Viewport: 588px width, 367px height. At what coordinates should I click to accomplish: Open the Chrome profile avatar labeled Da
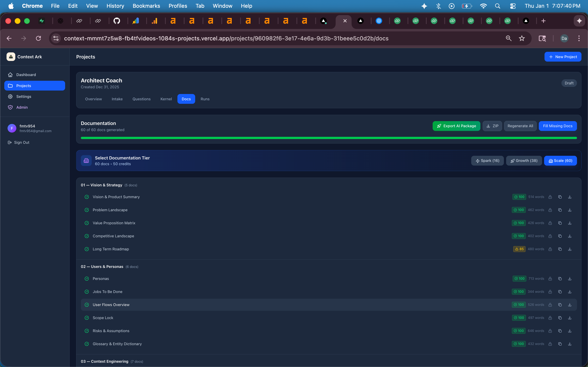pos(564,38)
